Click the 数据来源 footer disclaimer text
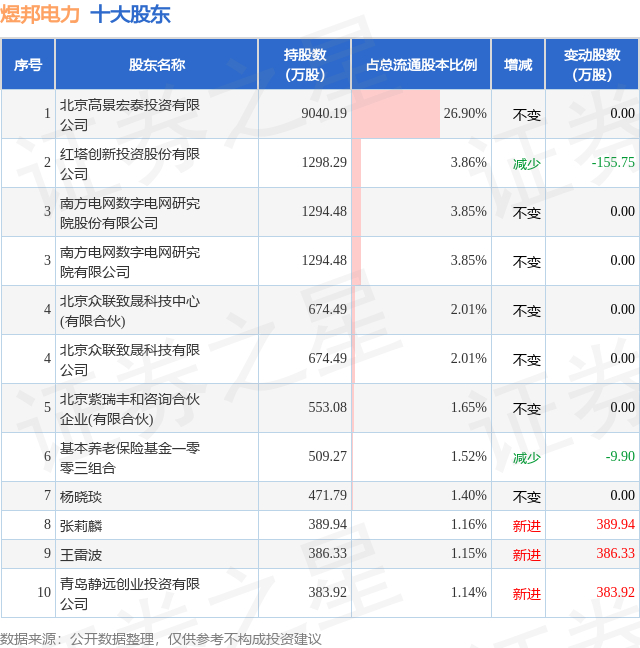The width and height of the screenshot is (640, 648). click(x=160, y=639)
